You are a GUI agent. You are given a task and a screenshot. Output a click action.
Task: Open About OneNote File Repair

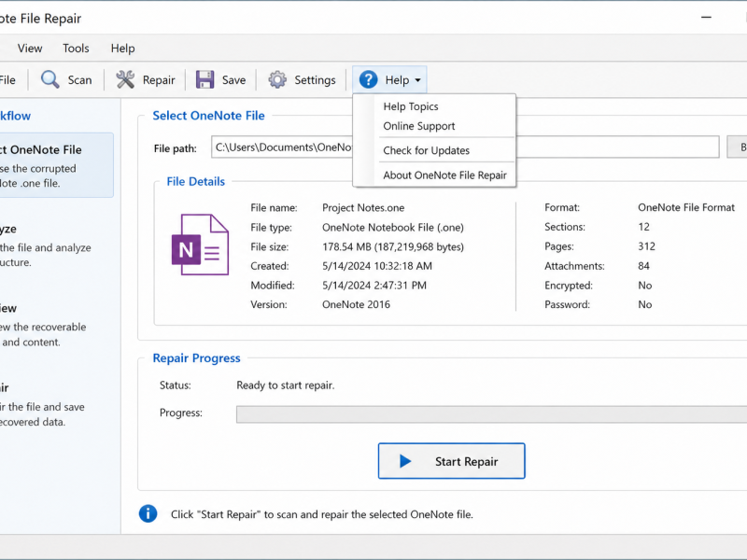(445, 175)
